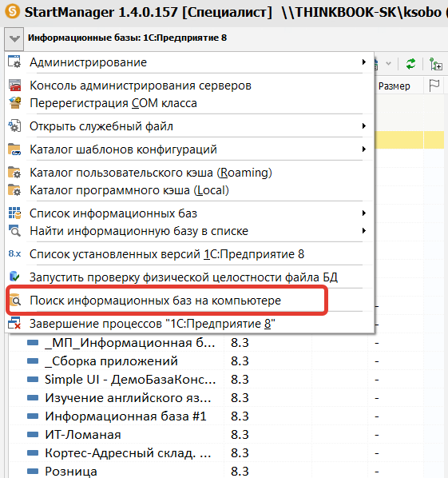Image resolution: width=448 pixels, height=478 pixels.
Task: Open Каталог шаблонов конфигураций submenu
Action: tap(188, 149)
